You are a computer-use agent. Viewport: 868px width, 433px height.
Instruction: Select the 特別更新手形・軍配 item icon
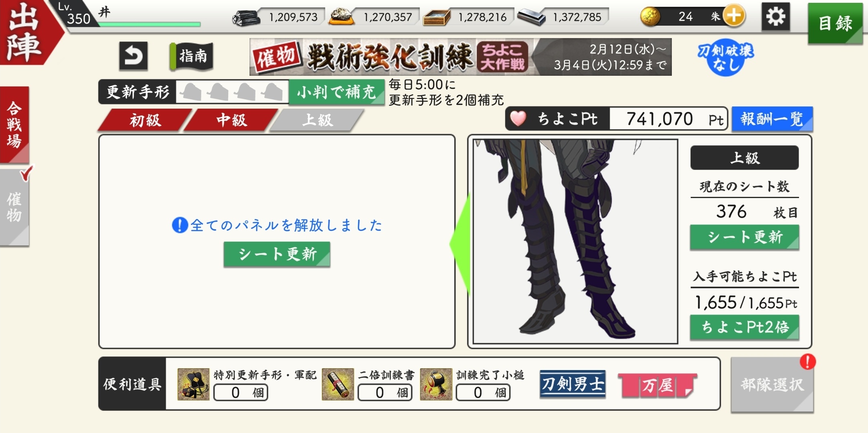point(193,384)
